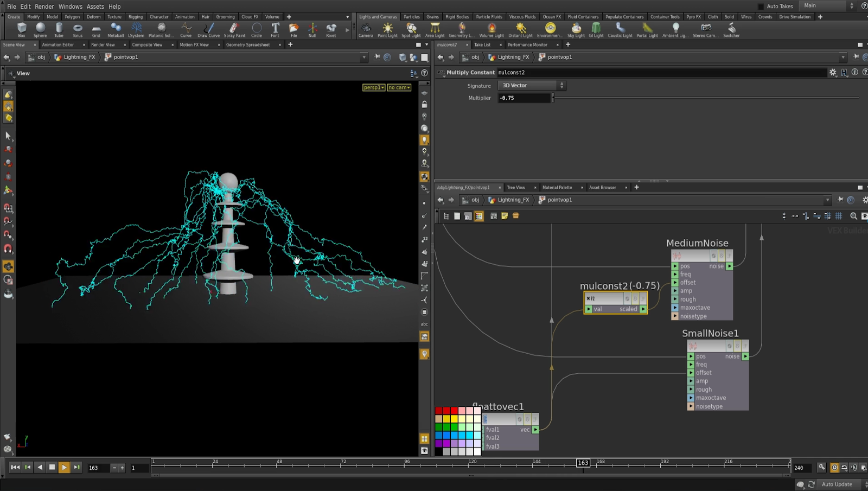Open the persp1 viewport camera dropdown
The image size is (868, 491).
point(373,87)
